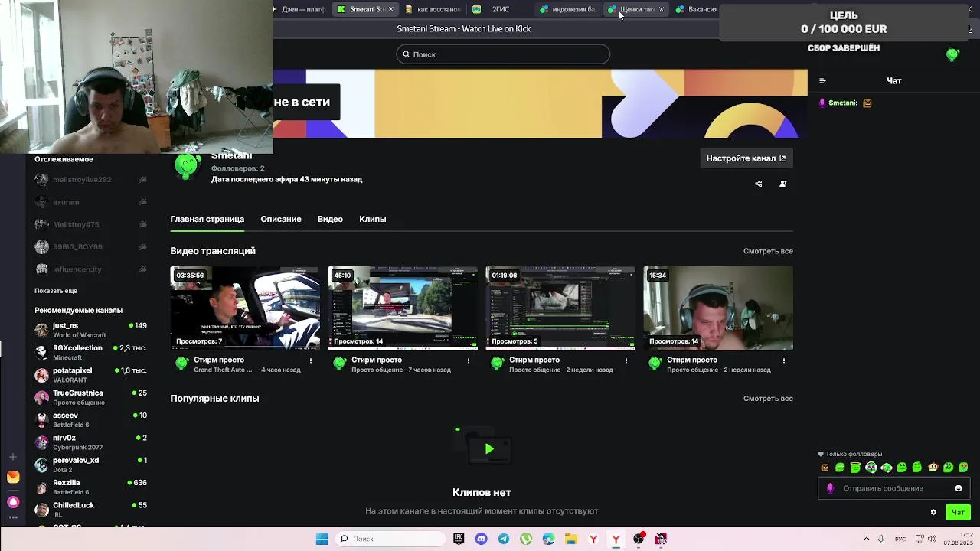Switch keyboard language РУС in tray
The height and width of the screenshot is (551, 980).
click(x=901, y=539)
